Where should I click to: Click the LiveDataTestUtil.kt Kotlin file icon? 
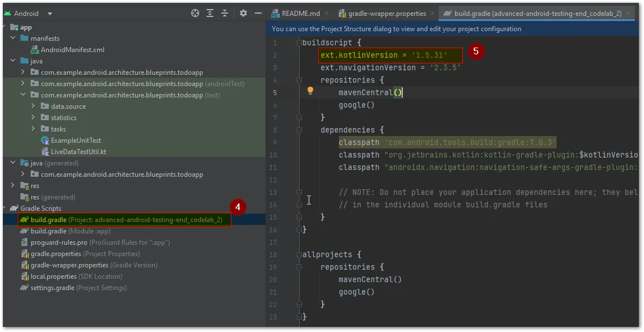[x=45, y=152]
